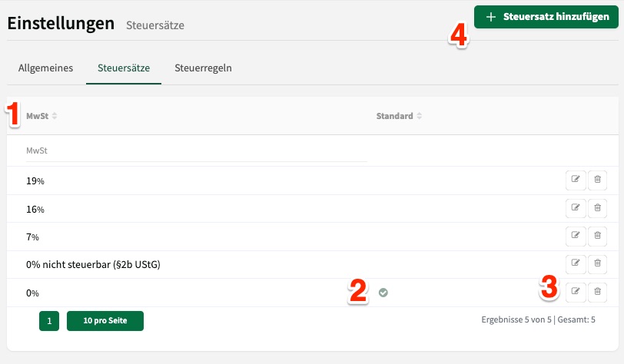
Task: Open the 10 pro Seite page-size selector
Action: point(105,321)
